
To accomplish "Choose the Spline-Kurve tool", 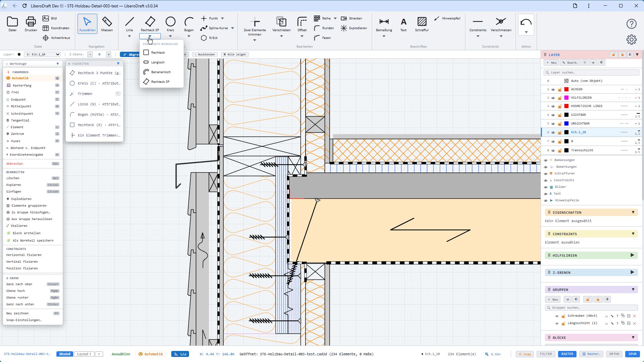I will [214, 28].
